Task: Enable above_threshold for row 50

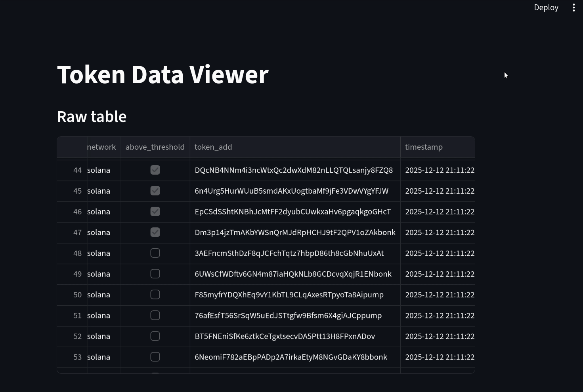Action: coord(155,295)
